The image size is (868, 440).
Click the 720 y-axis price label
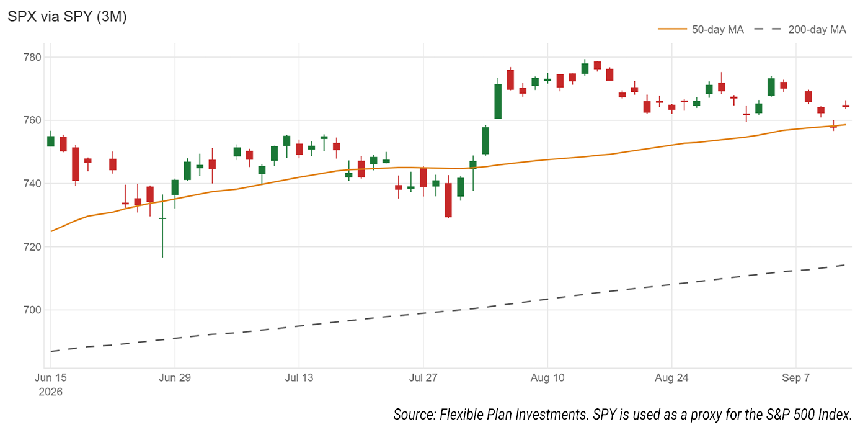32,246
